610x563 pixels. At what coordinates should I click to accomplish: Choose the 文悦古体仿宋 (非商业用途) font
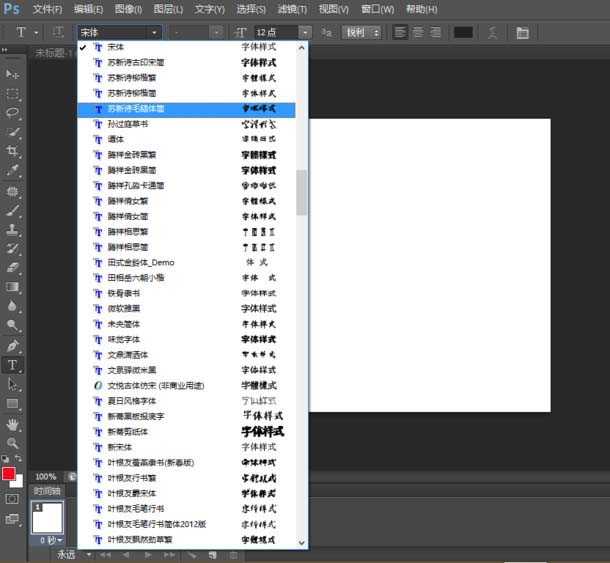186,386
